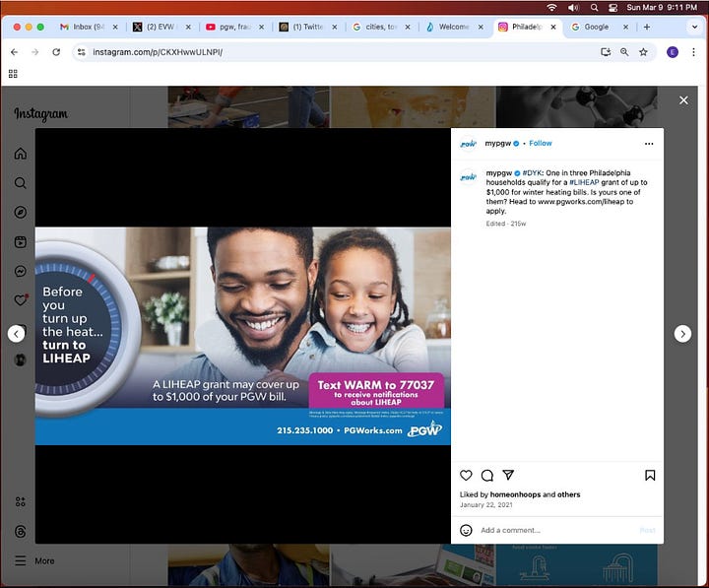The width and height of the screenshot is (709, 588).
Task: Open Notifications heart icon in sidebar
Action: (21, 300)
